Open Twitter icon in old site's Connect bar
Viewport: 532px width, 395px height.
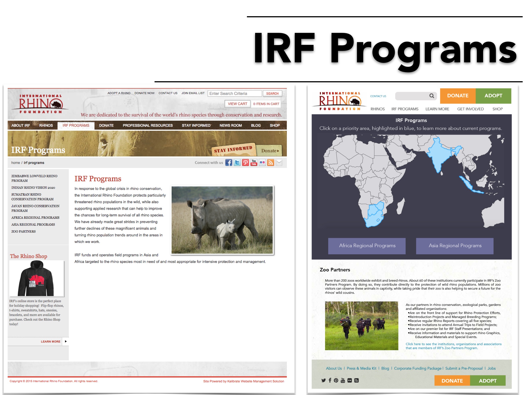pos(237,163)
